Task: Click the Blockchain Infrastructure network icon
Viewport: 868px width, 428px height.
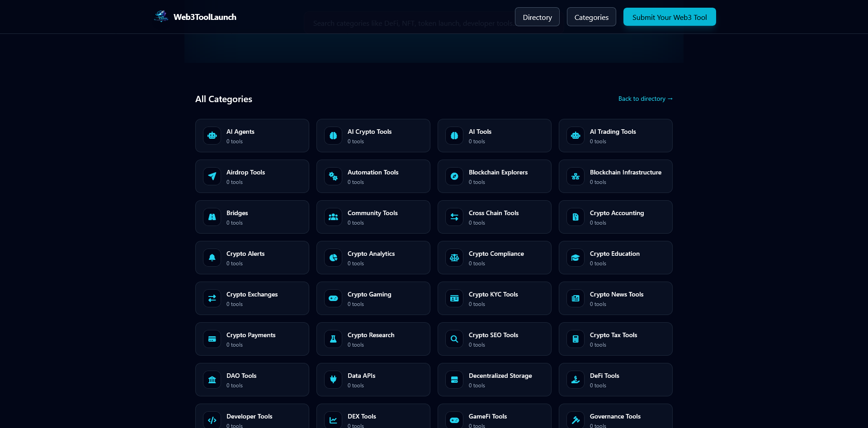Action: tap(576, 176)
